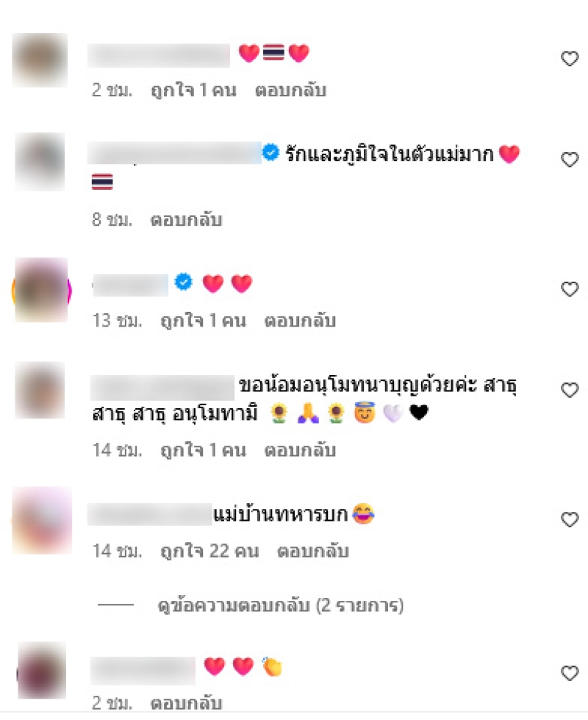The height and width of the screenshot is (720, 588).
Task: View ถูกใจ 1 คน on the top comment
Action: tap(194, 90)
